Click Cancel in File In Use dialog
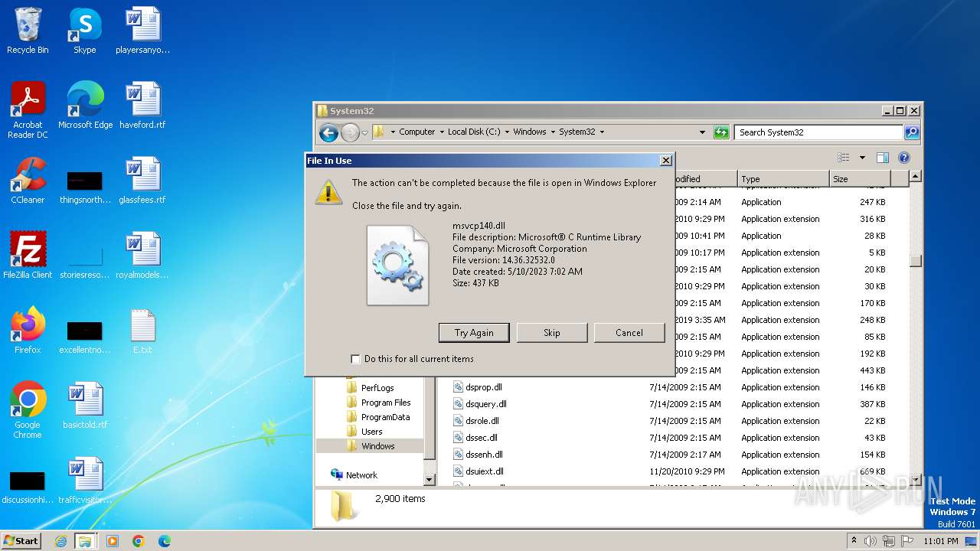980x551 pixels. coord(629,333)
